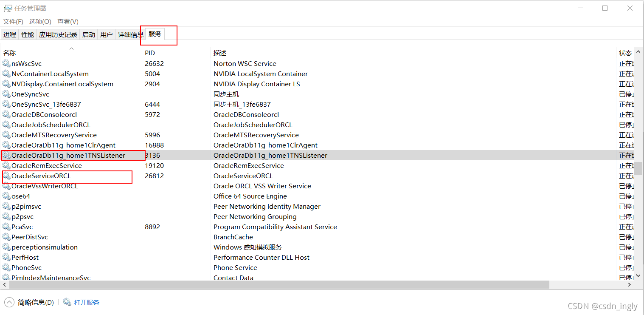The width and height of the screenshot is (644, 315).
Task: Click the gear icon beside PcaSvc
Action: click(7, 227)
